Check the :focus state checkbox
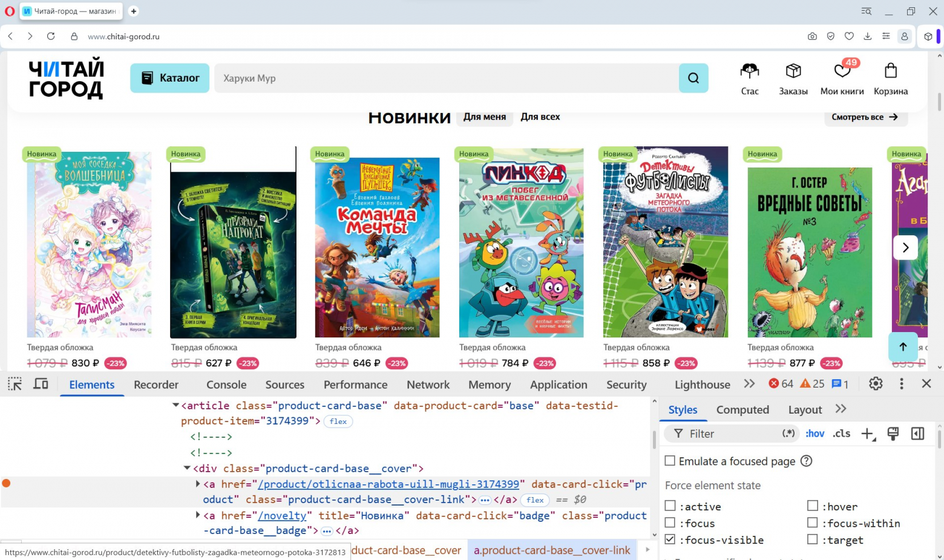The height and width of the screenshot is (560, 944). (670, 523)
